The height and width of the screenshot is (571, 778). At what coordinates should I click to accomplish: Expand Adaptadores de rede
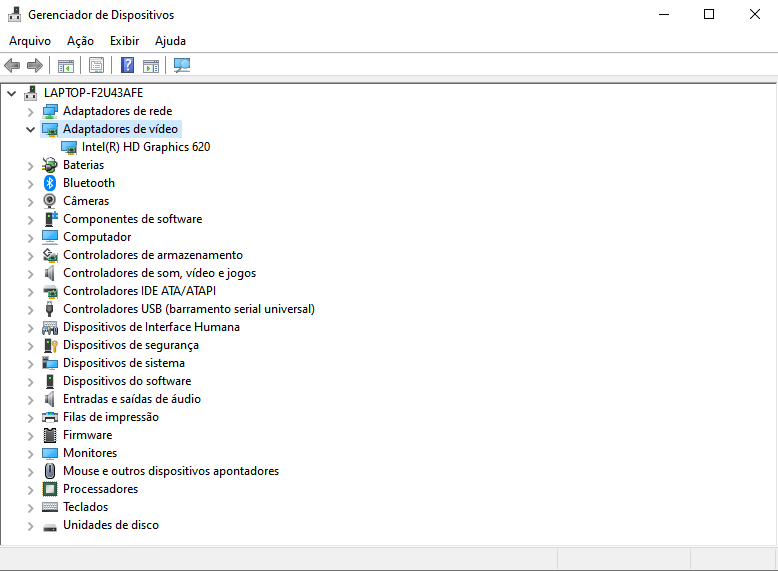coord(31,112)
